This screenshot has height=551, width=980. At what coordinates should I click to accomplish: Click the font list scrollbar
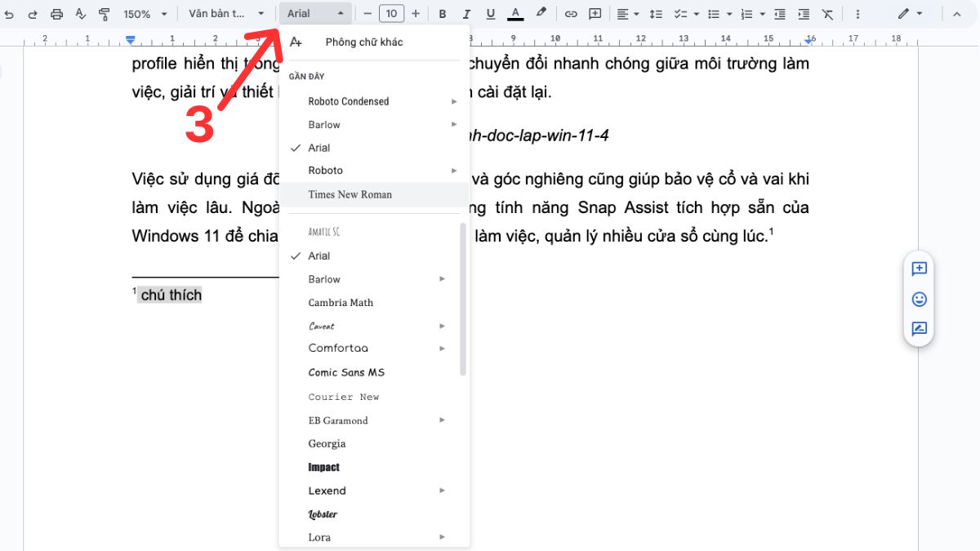(463, 299)
